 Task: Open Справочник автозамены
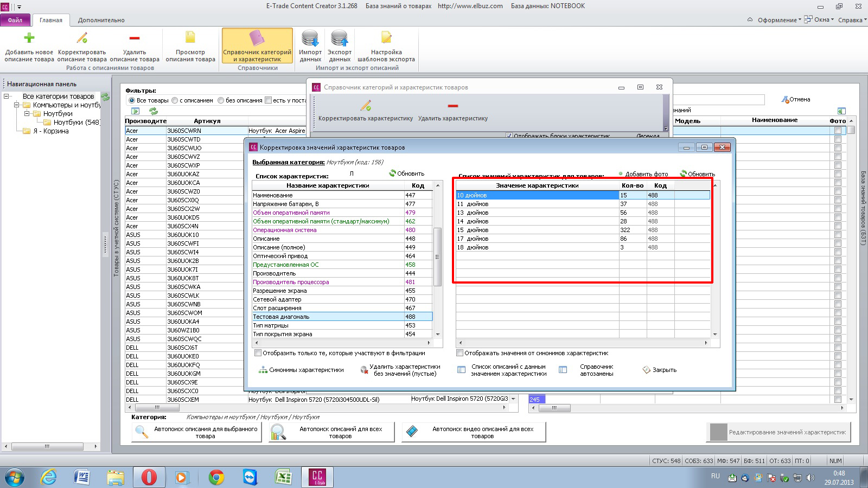click(587, 370)
